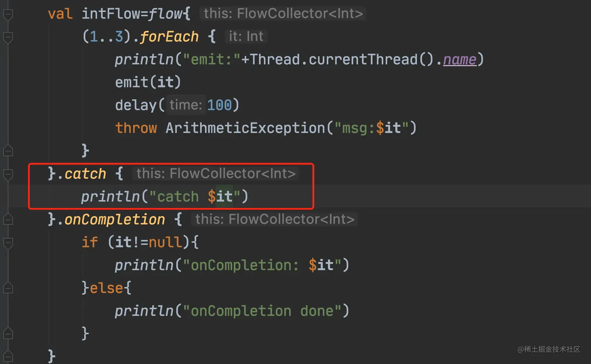
Task: Click the forEach function call
Action: coord(169,37)
